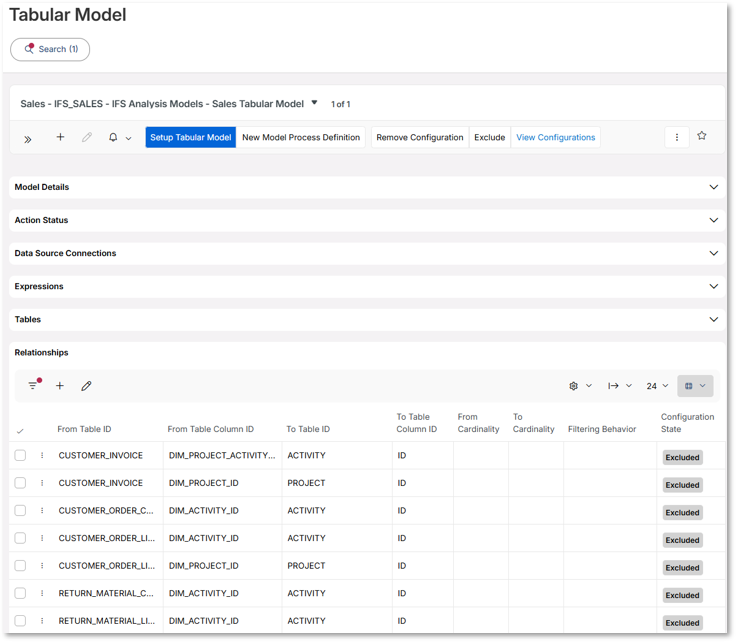The width and height of the screenshot is (736, 642).
Task: Click New Model Process Definition
Action: [x=301, y=138]
